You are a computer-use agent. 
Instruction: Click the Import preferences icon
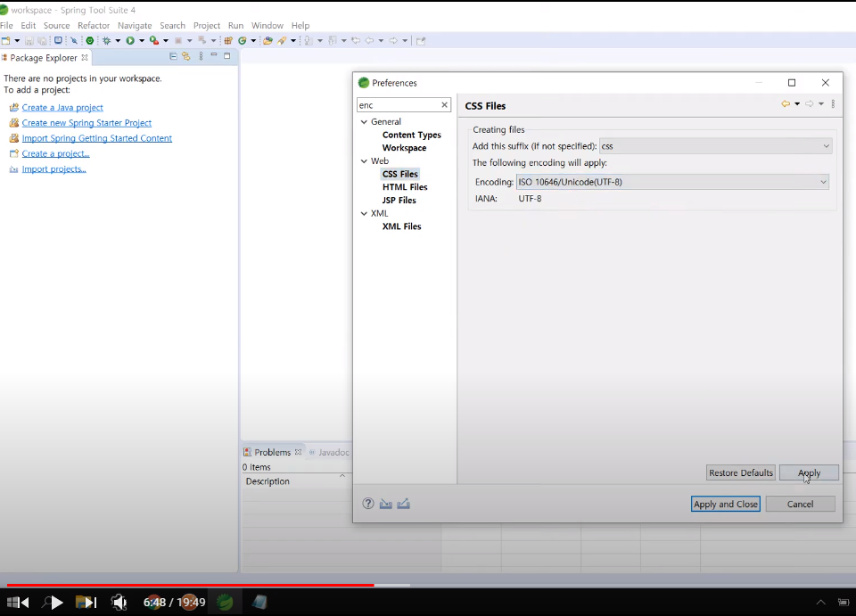coord(386,504)
